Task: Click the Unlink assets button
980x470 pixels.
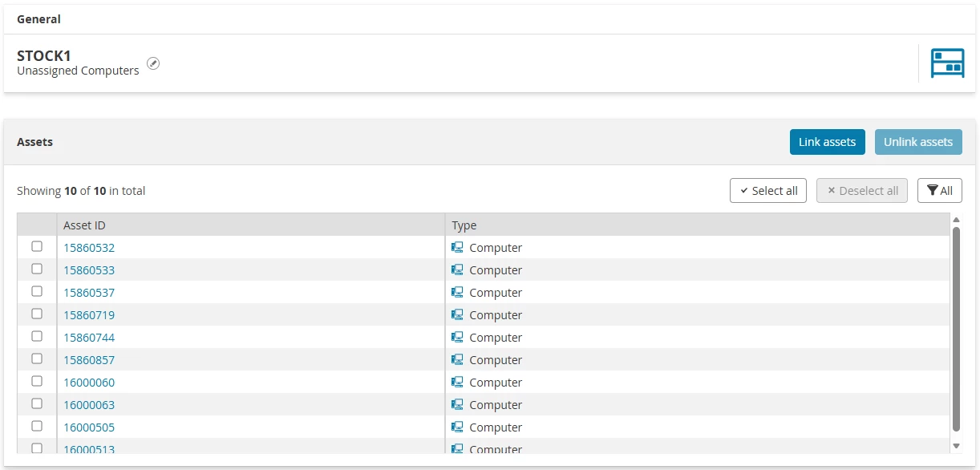Action: coord(918,142)
